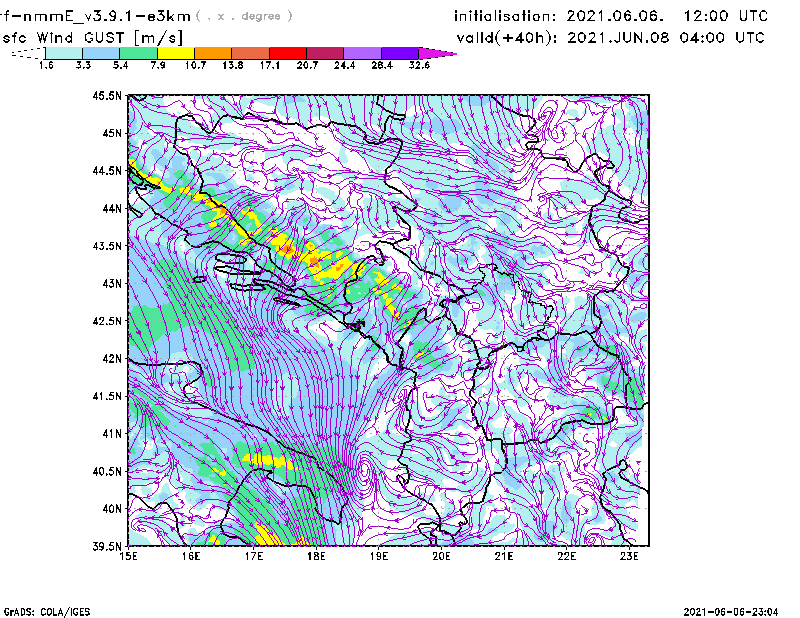The height and width of the screenshot is (618, 800).
Task: Click the '5.4' colorbar value
Action: (120, 65)
